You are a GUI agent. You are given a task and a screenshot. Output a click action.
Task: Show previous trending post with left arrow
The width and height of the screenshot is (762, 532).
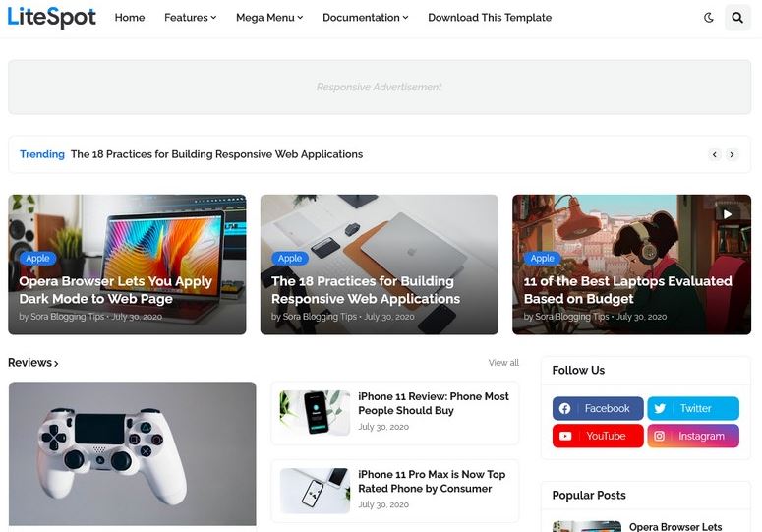(x=715, y=154)
